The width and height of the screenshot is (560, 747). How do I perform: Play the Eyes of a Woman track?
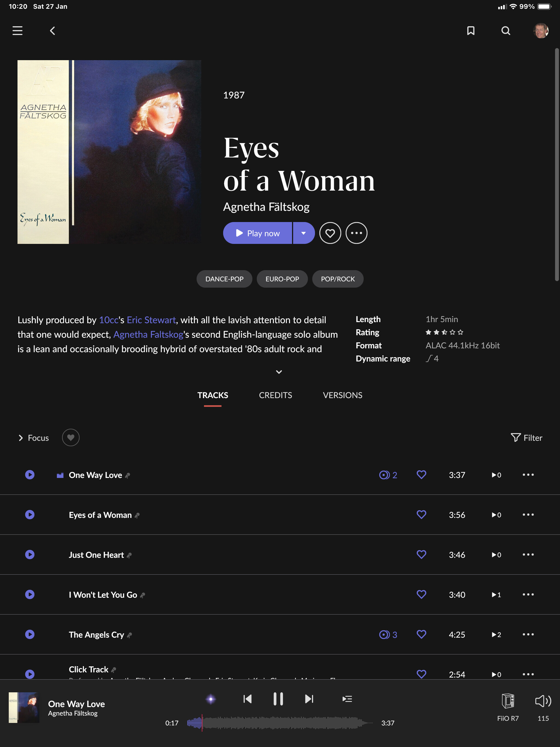pyautogui.click(x=30, y=515)
